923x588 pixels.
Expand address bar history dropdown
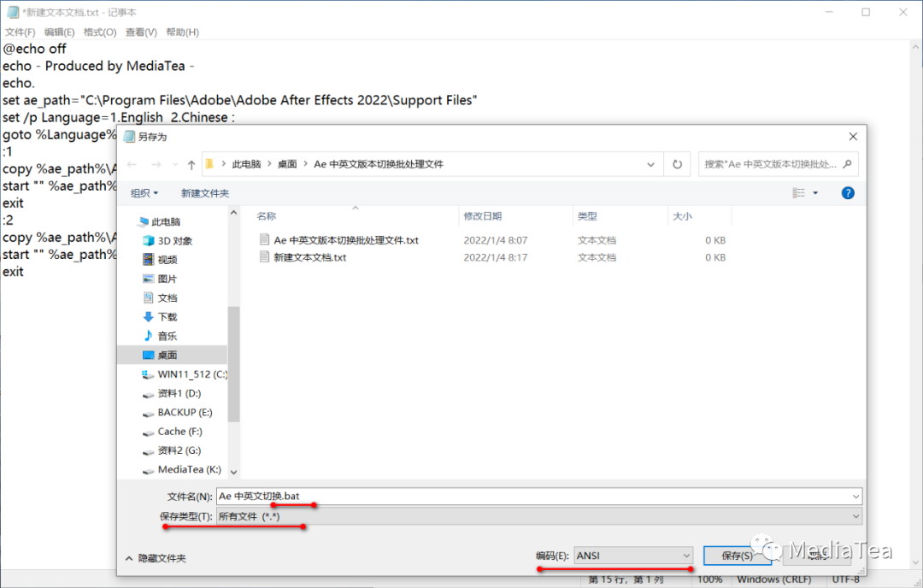tap(650, 164)
